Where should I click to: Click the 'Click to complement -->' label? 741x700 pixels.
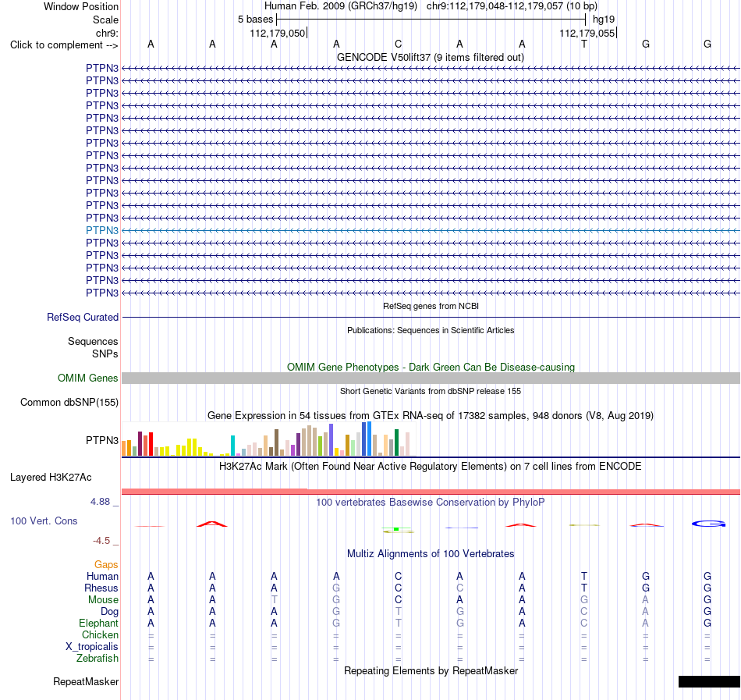pos(64,45)
